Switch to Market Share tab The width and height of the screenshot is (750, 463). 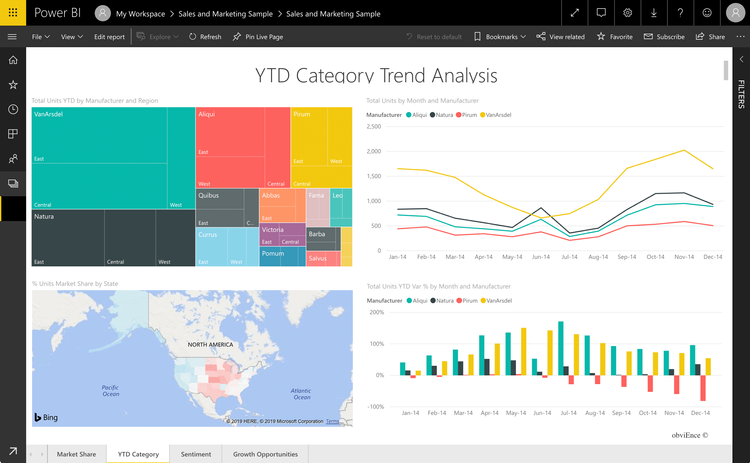tap(77, 454)
